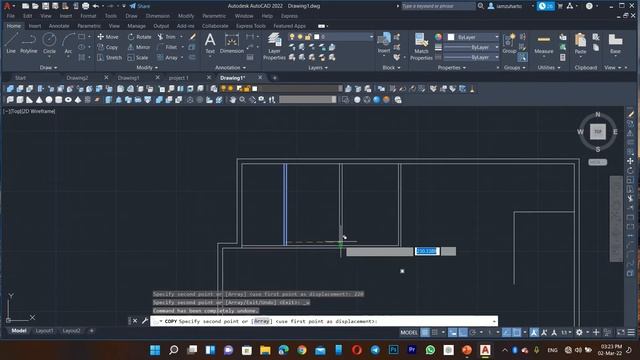Toggle 2D object snap
The width and height of the screenshot is (640, 360).
click(x=517, y=332)
